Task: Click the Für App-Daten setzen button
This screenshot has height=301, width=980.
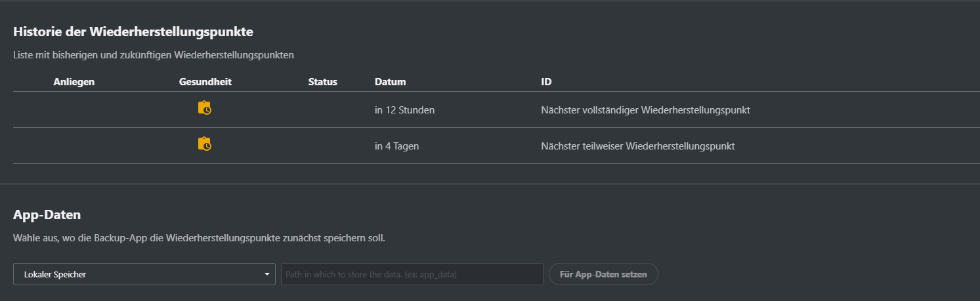Action: point(603,274)
